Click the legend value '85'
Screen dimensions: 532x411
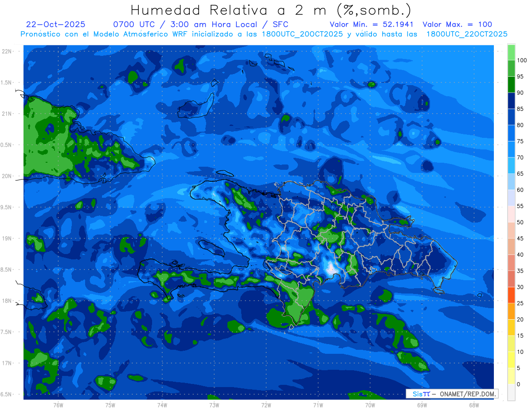point(520,109)
